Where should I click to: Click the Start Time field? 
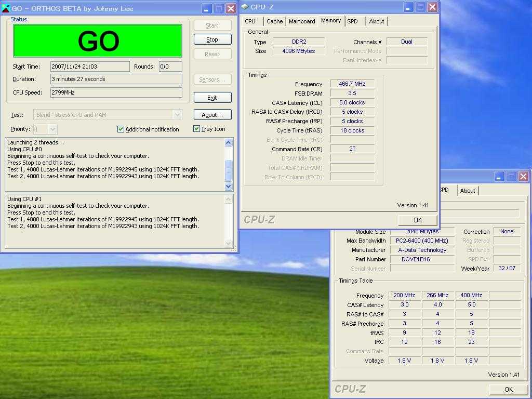pos(90,66)
